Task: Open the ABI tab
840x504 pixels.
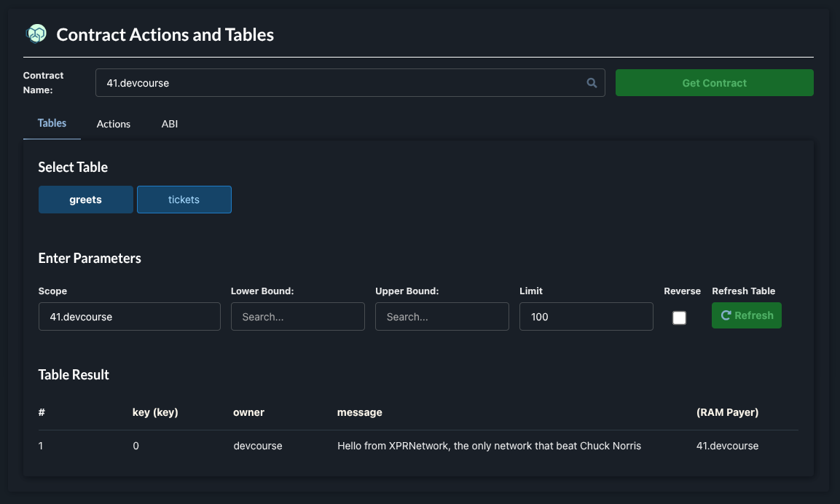Action: [170, 124]
